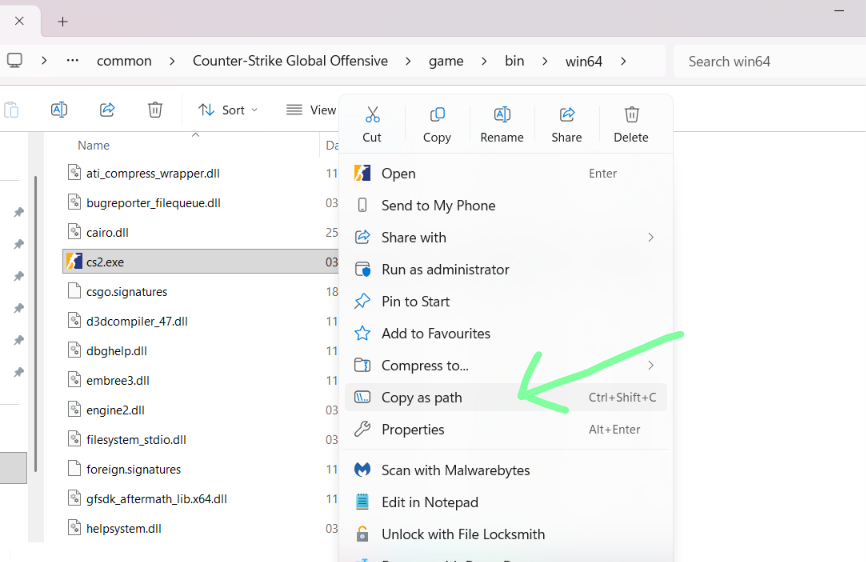Click toolbar Share icon
The image size is (866, 562).
click(x=107, y=110)
